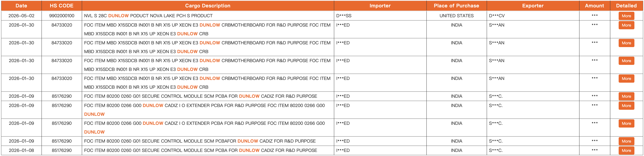Screen dimensions: 644x156
Task: Click masked amount in first row
Action: click(x=595, y=15)
